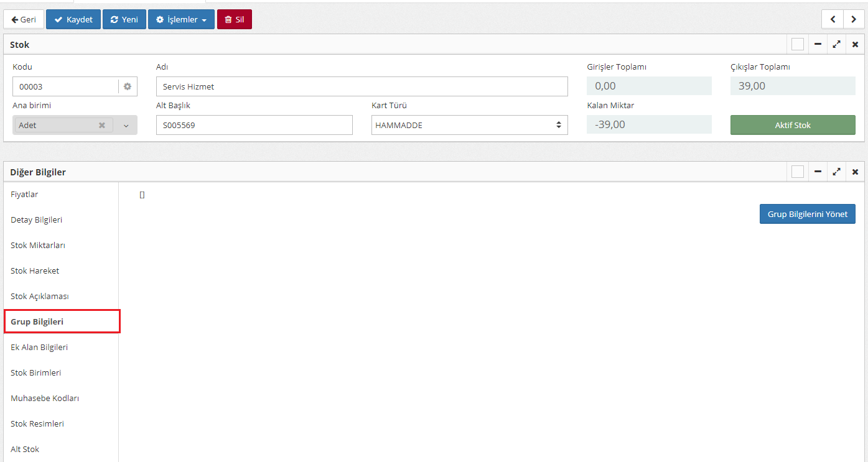Toggle the Aktif Stok status button

[793, 125]
